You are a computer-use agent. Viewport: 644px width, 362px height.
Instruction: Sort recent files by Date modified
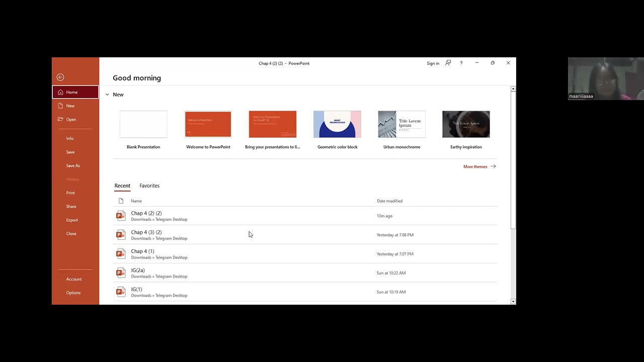tap(390, 201)
